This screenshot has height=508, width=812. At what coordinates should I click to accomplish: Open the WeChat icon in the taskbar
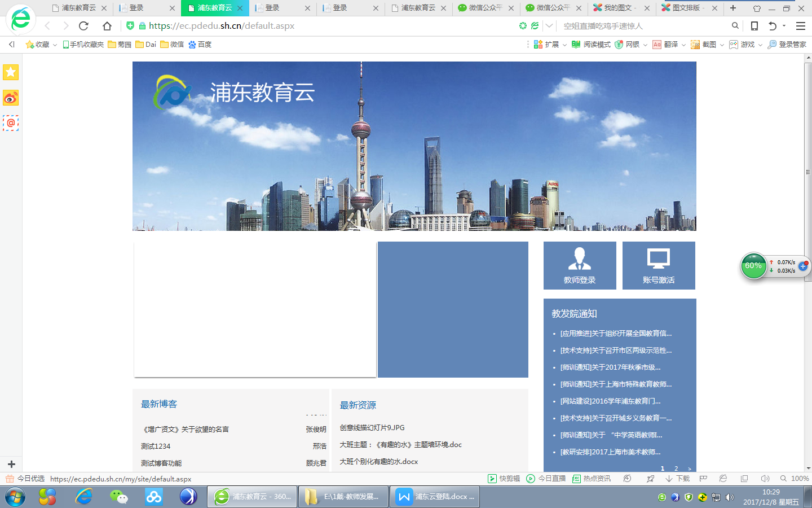click(x=118, y=497)
